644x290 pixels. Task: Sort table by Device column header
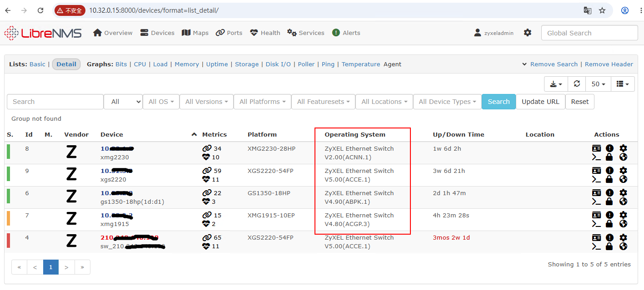pyautogui.click(x=112, y=134)
